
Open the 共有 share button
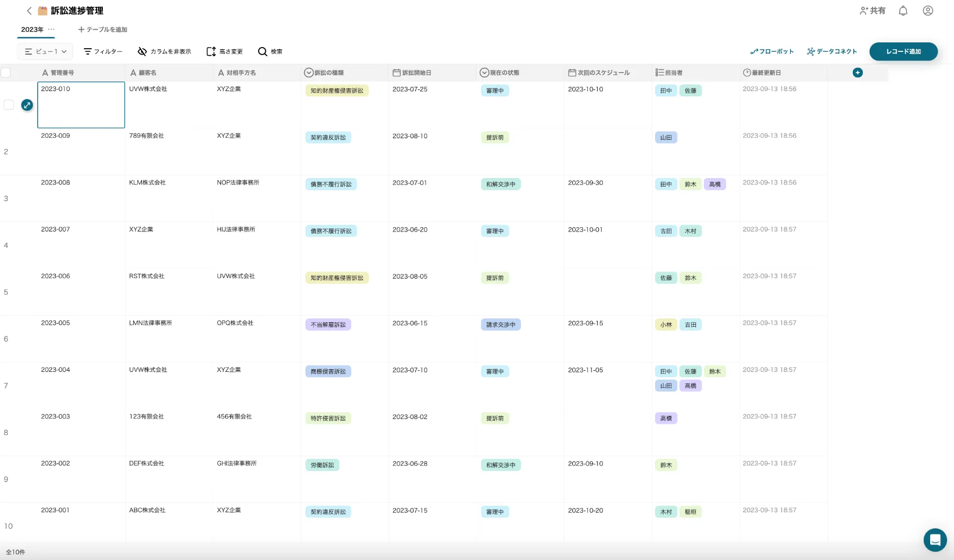[x=872, y=11]
